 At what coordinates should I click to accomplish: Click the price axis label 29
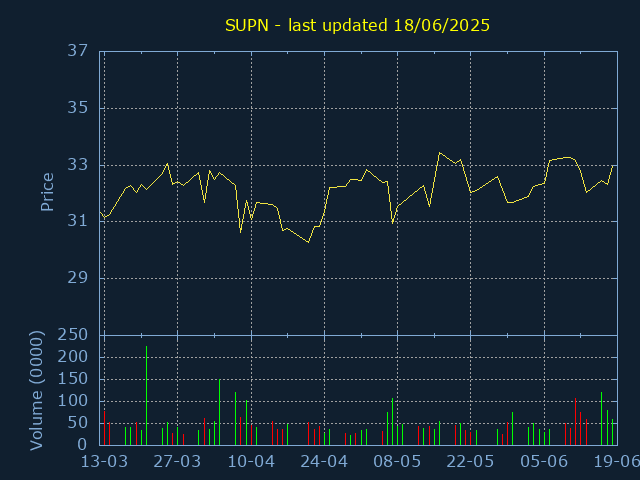78,278
